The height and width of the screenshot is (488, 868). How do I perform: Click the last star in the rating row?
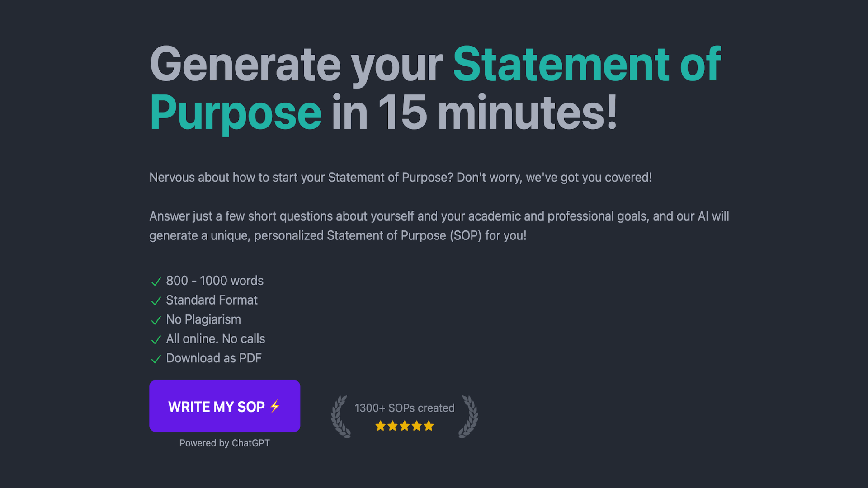[x=429, y=426]
